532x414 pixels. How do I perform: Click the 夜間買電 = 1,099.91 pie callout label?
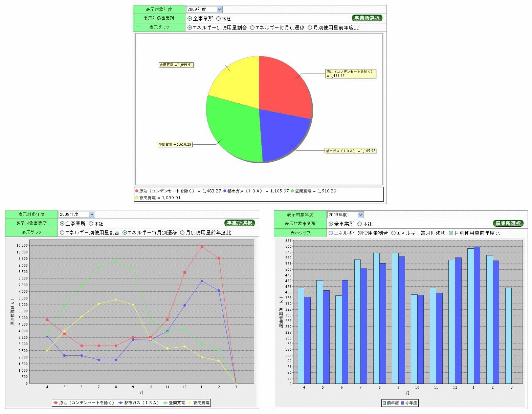click(x=176, y=65)
